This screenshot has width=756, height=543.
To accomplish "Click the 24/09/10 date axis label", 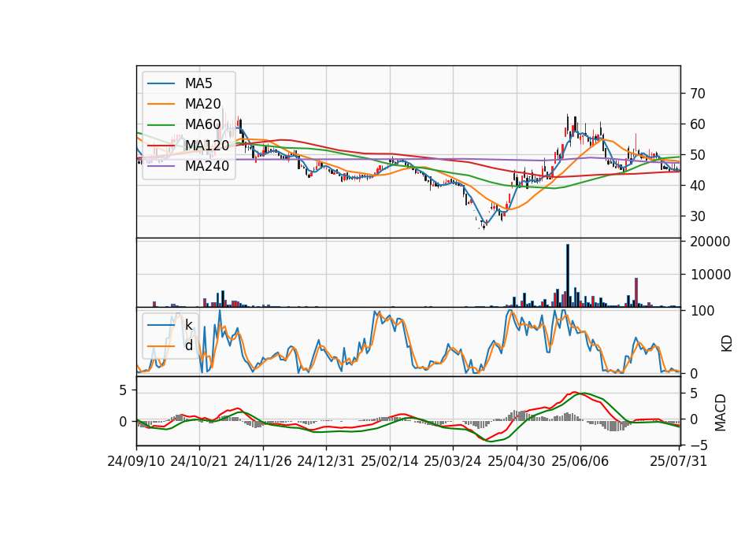I will point(136,461).
